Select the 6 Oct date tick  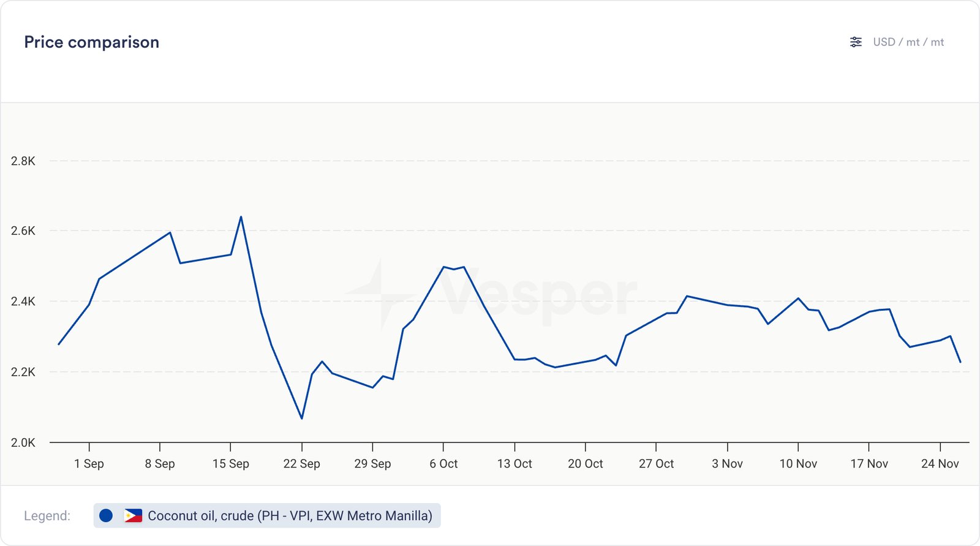pos(443,463)
